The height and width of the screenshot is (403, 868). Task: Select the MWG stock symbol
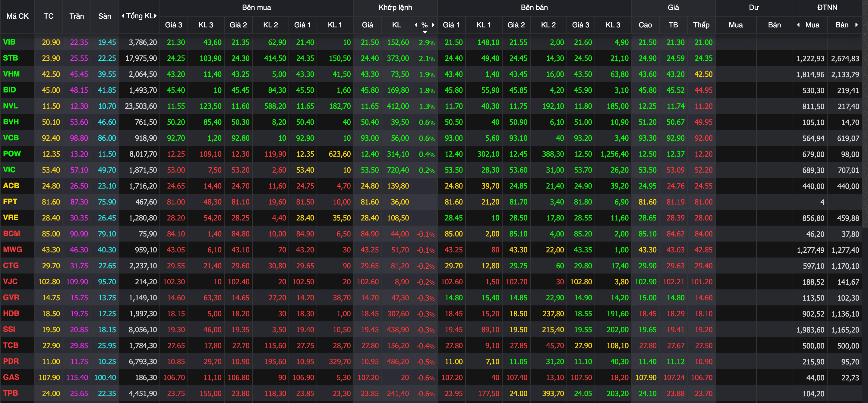(x=12, y=249)
